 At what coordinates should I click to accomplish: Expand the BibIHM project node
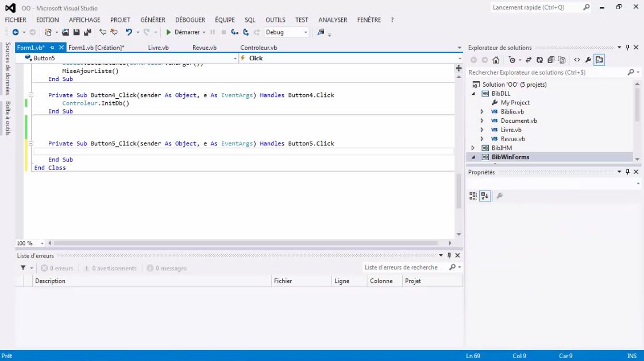coord(473,147)
